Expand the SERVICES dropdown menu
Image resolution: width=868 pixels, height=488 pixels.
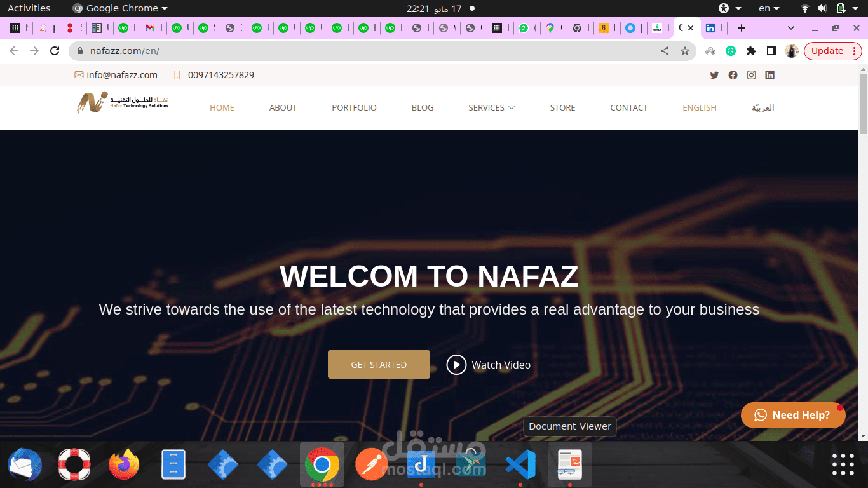[x=491, y=108]
